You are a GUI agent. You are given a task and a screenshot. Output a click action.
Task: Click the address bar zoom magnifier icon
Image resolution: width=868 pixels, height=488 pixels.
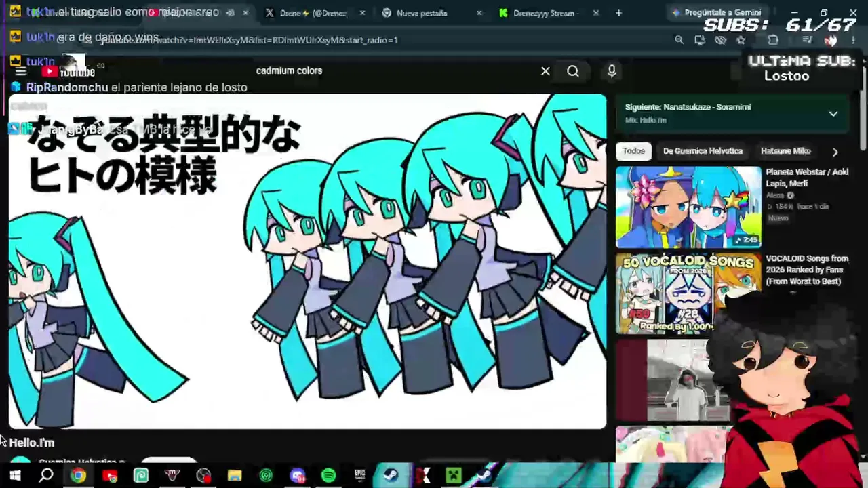click(679, 40)
